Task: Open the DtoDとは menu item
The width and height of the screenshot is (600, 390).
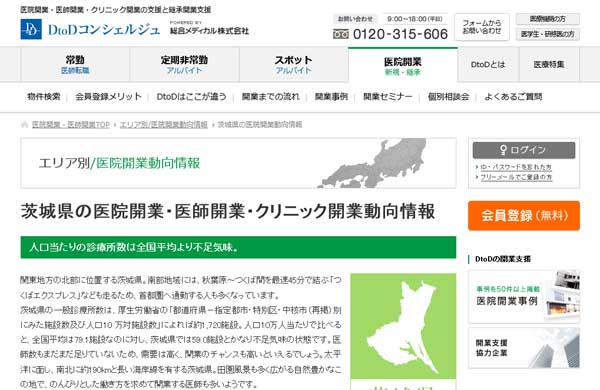Action: (x=488, y=65)
